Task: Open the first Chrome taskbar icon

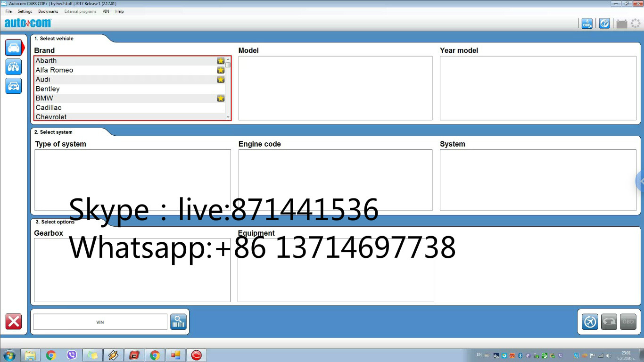Action: click(51, 355)
